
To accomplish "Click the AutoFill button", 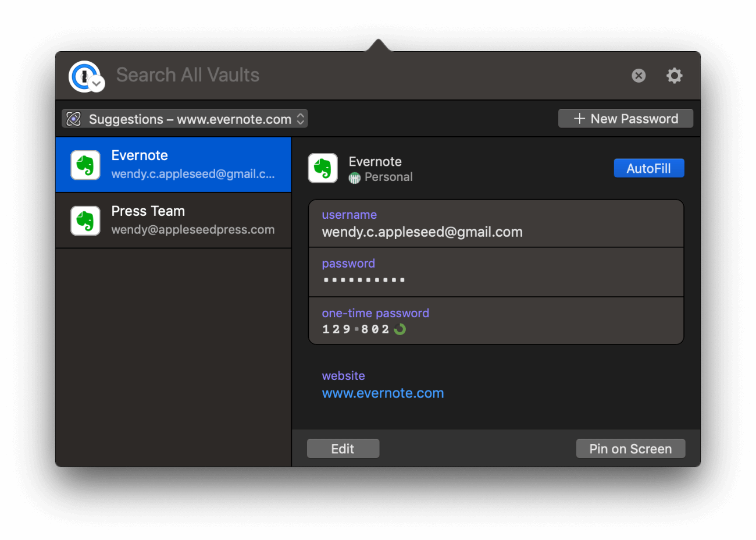I will pyautogui.click(x=648, y=168).
